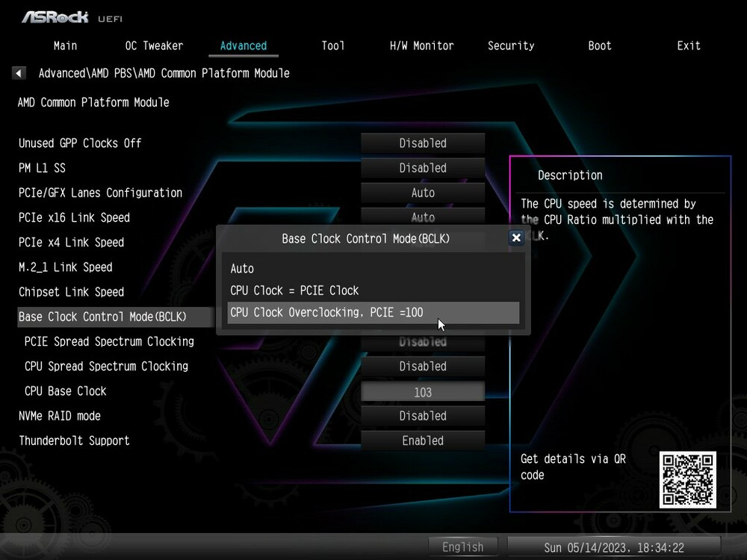Change CPU Spread Spectrum Clocking Disabled value
This screenshot has height=560, width=747.
(x=423, y=366)
